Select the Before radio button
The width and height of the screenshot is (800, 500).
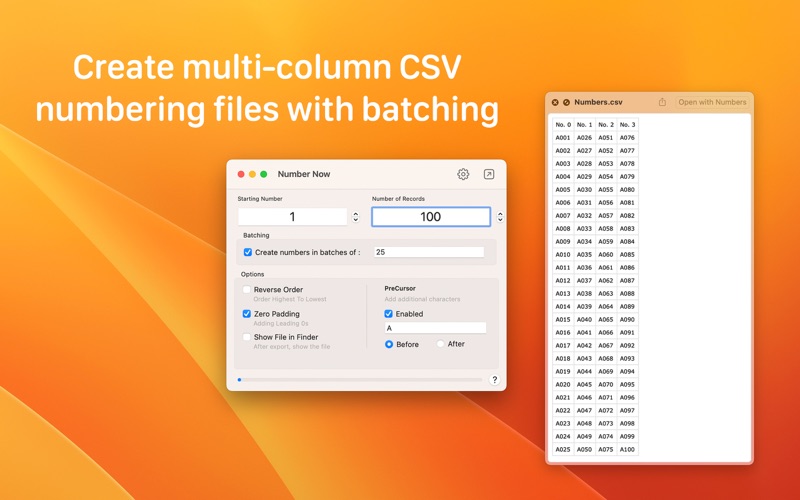(x=390, y=344)
